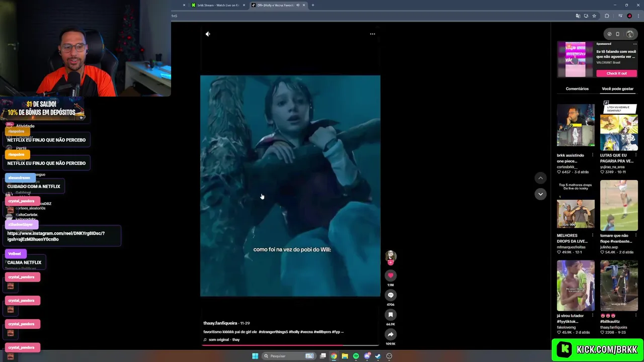The height and width of the screenshot is (362, 644).
Task: Open the já virou lutador thumbnail
Action: coord(576,286)
